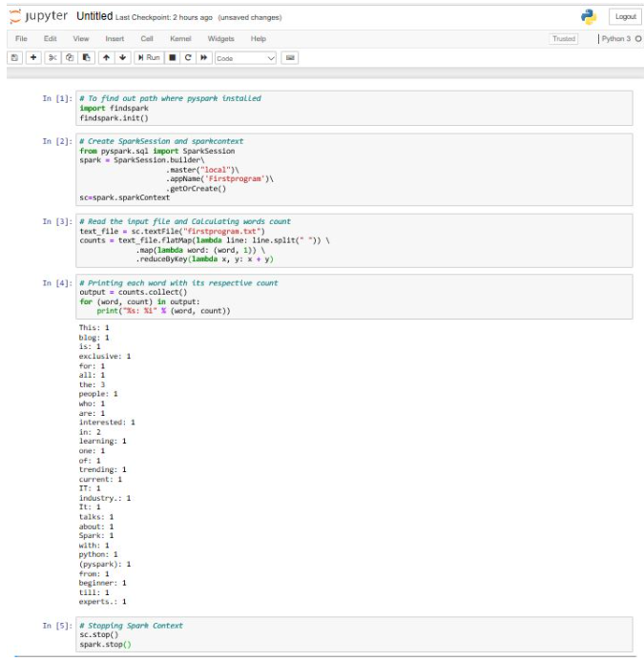Insert a cell below with plus icon
This screenshot has height=661, width=644.
(33, 58)
